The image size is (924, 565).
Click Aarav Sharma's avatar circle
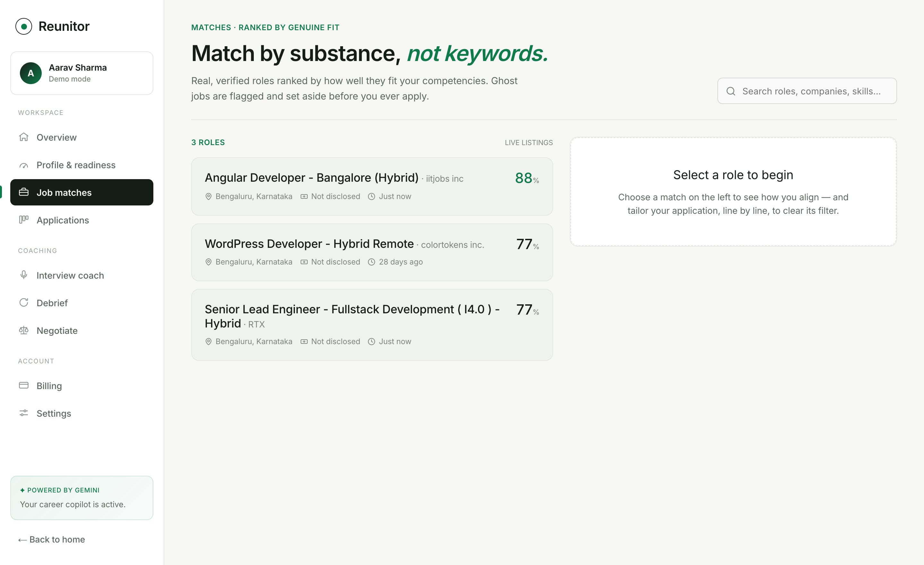[x=31, y=73]
